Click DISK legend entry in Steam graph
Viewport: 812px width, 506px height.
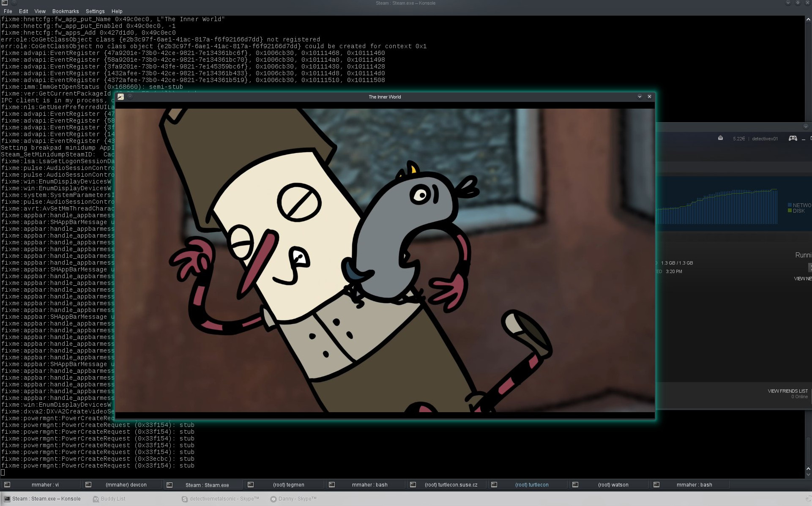point(796,211)
